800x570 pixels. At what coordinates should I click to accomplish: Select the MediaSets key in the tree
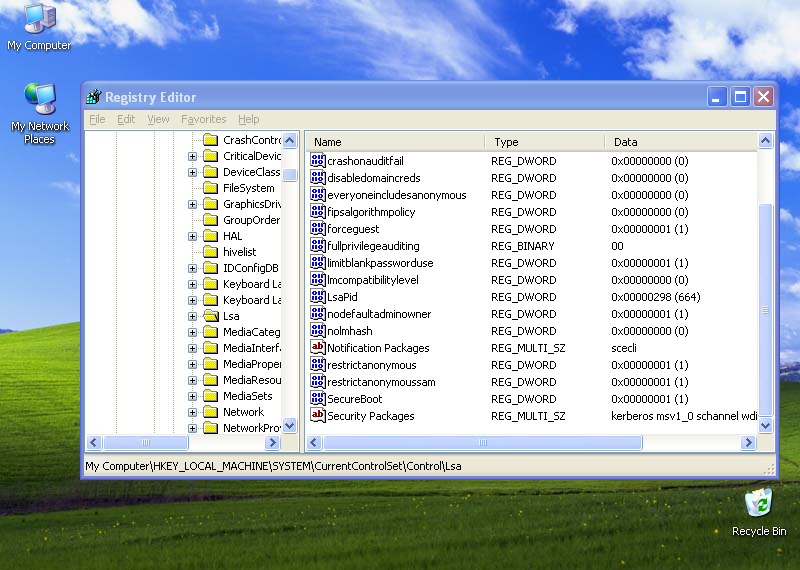coord(247,396)
